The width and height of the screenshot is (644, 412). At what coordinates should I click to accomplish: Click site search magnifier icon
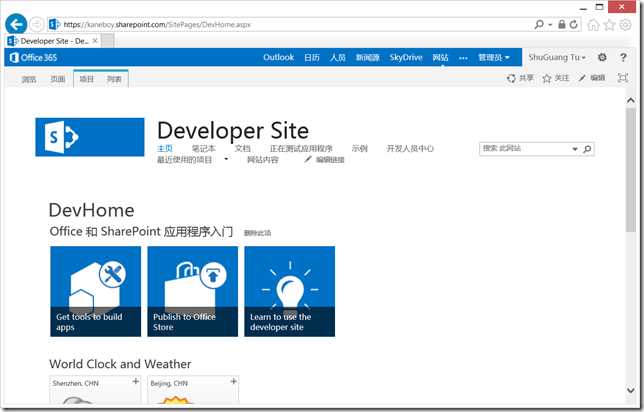click(x=587, y=149)
